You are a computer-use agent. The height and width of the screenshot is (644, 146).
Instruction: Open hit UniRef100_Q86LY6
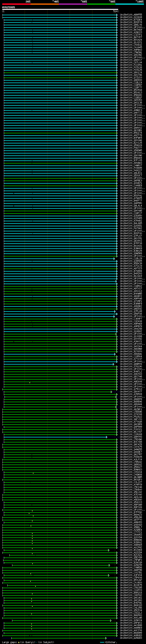tap(131, 25)
